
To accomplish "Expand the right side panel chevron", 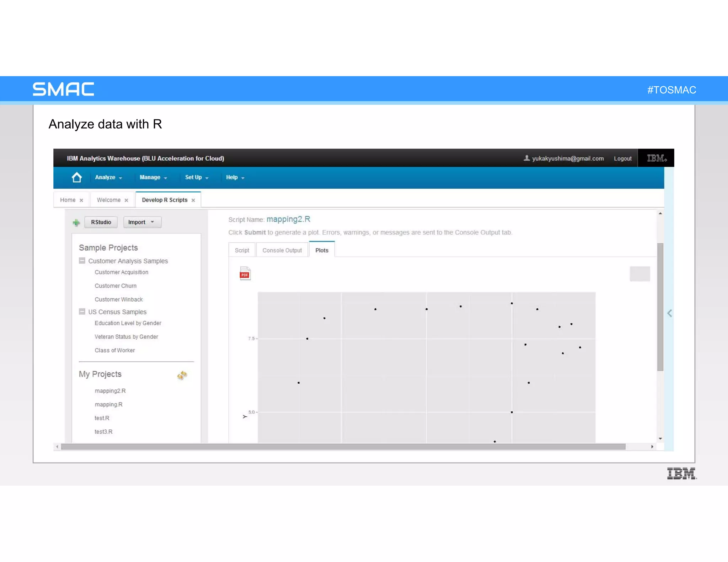I will 669,313.
